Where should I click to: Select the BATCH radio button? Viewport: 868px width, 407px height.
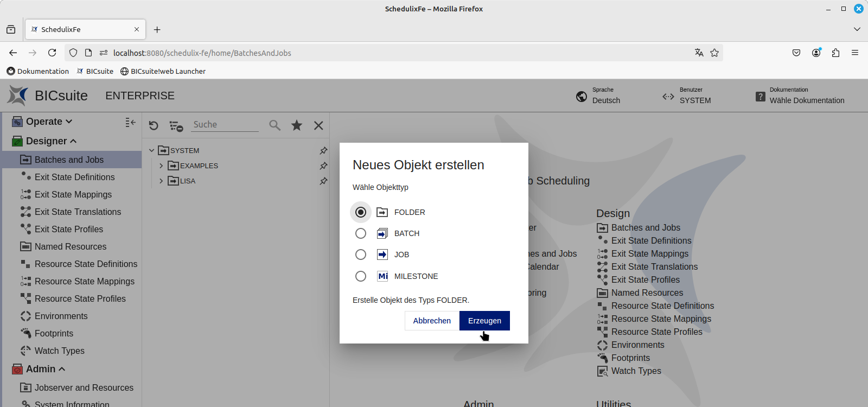[x=361, y=233]
